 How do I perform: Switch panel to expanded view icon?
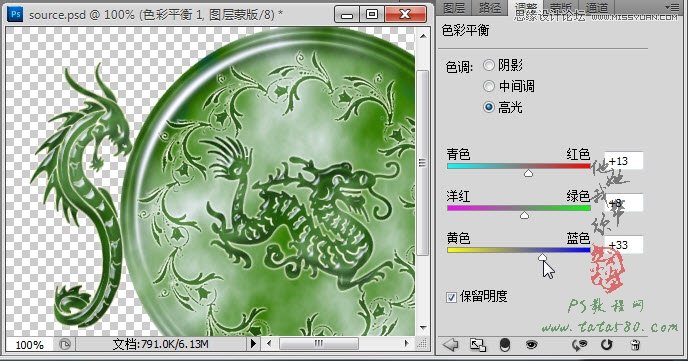pos(478,345)
